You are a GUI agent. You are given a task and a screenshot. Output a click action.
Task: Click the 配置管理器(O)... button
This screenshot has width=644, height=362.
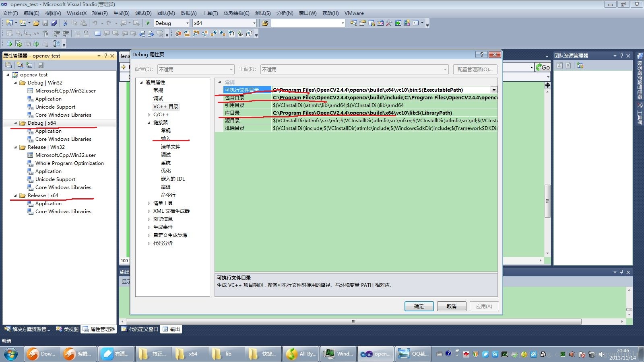click(x=475, y=70)
